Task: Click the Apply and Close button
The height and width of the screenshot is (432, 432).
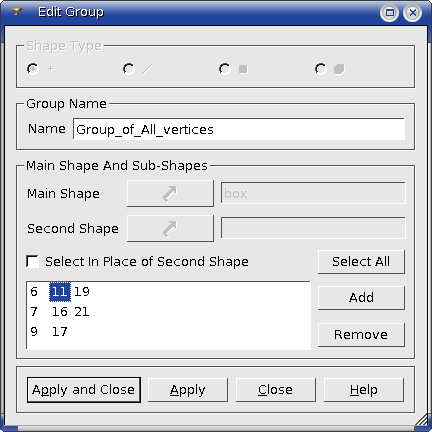Action: (84, 390)
